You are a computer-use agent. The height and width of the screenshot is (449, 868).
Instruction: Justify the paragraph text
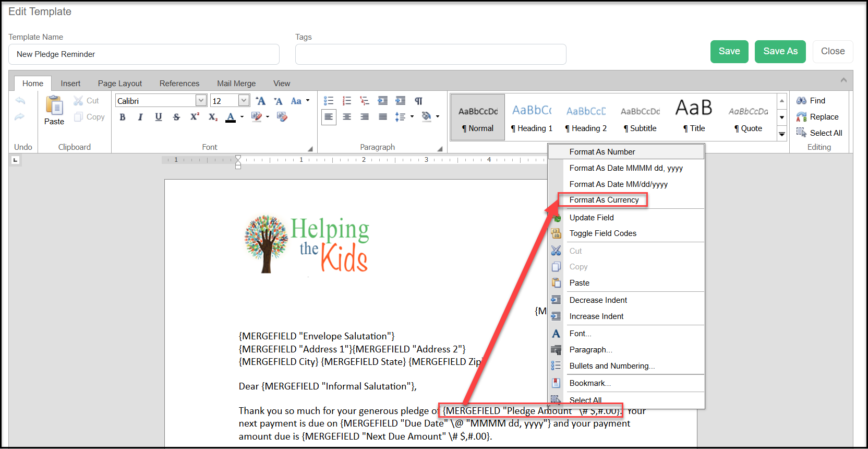coord(383,117)
